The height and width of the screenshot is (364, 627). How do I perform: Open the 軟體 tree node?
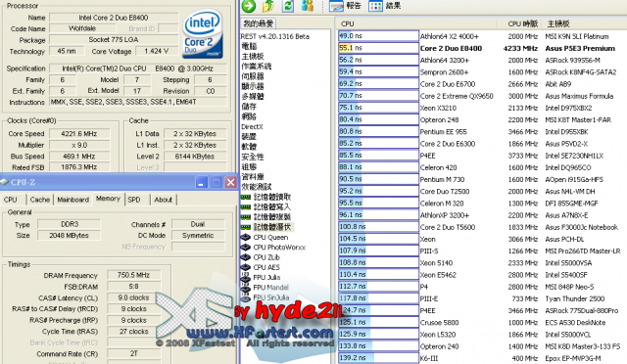249,147
